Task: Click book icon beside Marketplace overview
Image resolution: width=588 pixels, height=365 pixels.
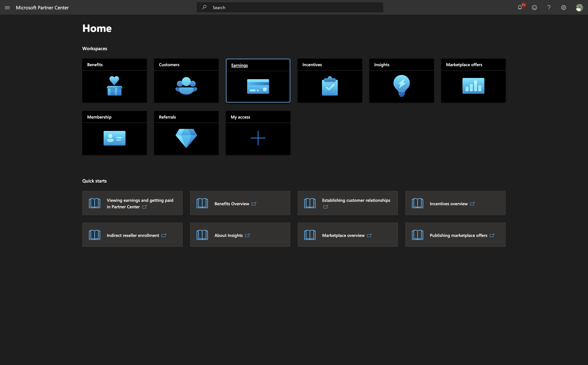Action: (310, 235)
